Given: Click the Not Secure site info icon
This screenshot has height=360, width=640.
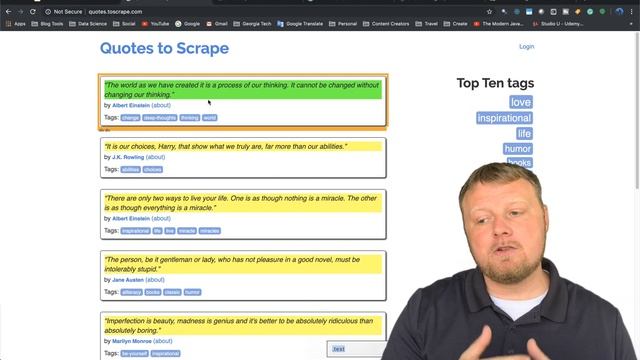Looking at the screenshot, I should click(48, 12).
